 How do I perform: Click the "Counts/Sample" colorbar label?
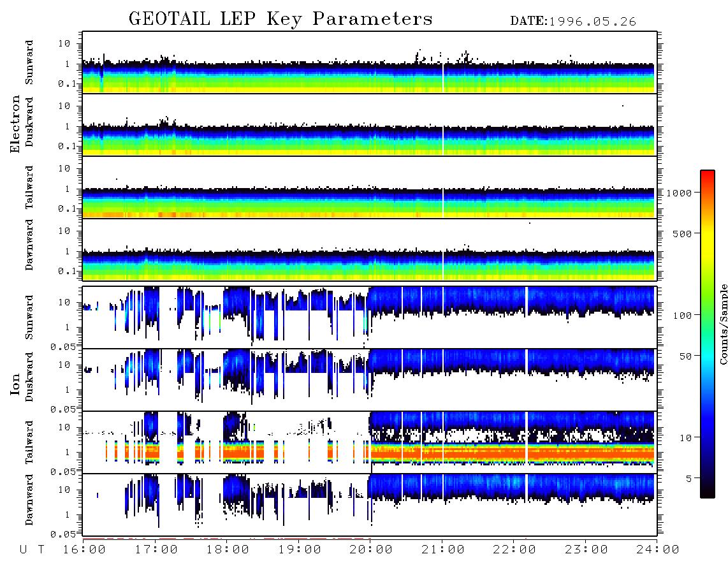click(x=723, y=324)
